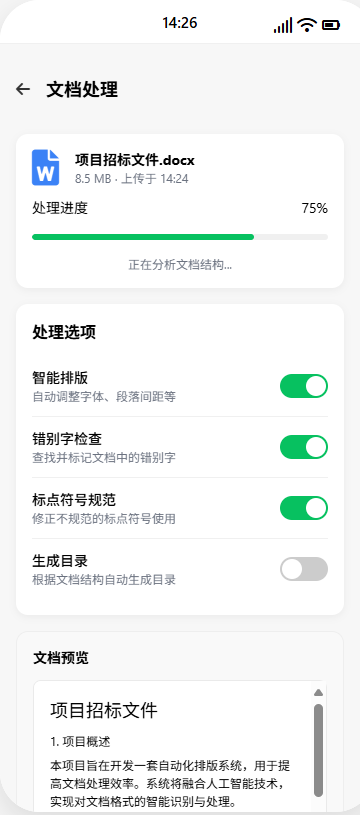Click the 75% progress percentage label
Image resolution: width=360 pixels, height=815 pixels.
[315, 208]
